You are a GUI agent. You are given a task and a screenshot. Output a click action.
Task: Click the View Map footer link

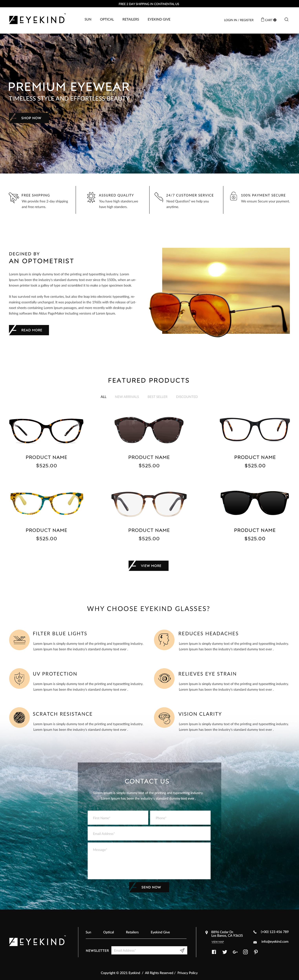pos(218,942)
